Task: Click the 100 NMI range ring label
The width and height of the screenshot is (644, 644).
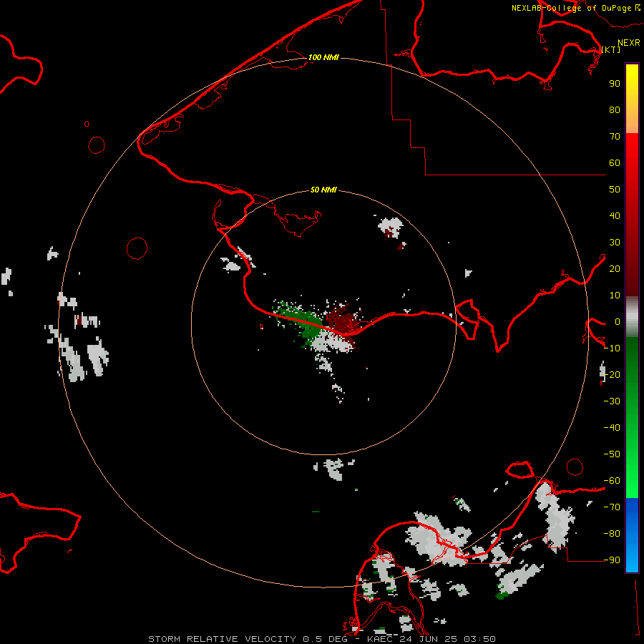Action: 323,57
